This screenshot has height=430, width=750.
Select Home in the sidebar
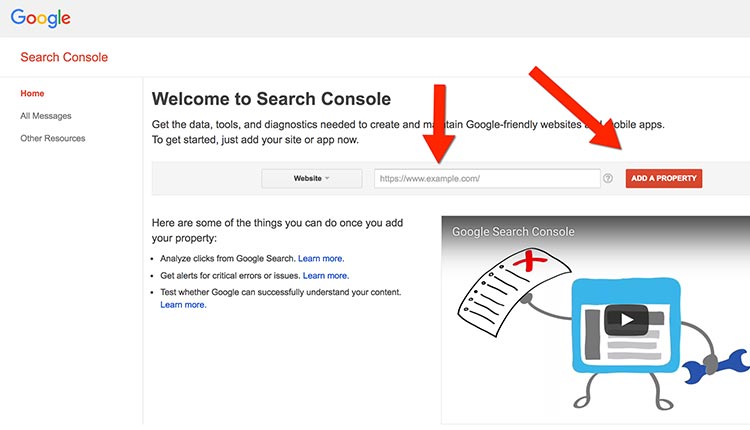(32, 93)
